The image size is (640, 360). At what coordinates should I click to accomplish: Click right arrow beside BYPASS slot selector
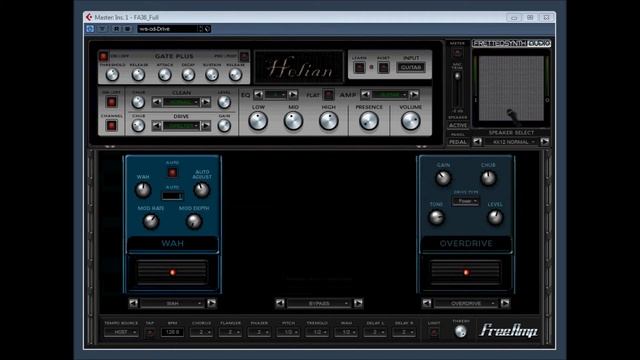[x=358, y=303]
